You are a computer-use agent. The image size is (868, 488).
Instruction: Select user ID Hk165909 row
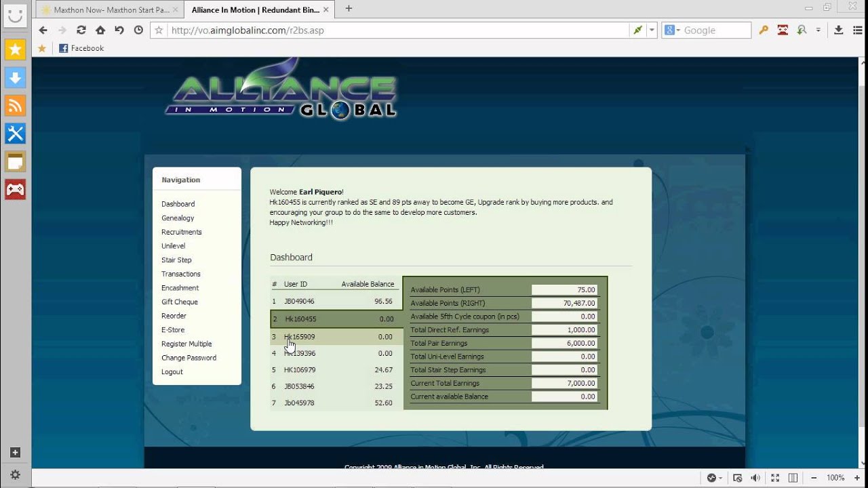click(x=336, y=337)
